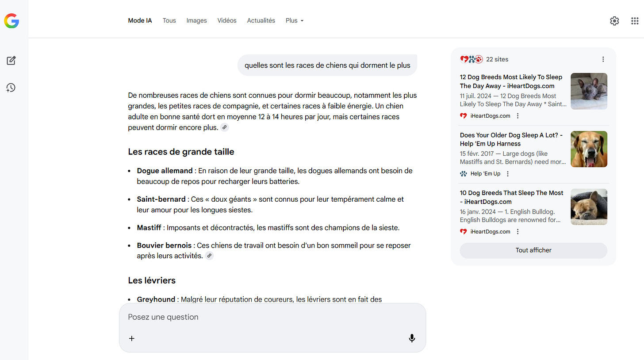Viewport: 644px width, 360px height.
Task: Click the Tout afficher button
Action: pyautogui.click(x=533, y=250)
